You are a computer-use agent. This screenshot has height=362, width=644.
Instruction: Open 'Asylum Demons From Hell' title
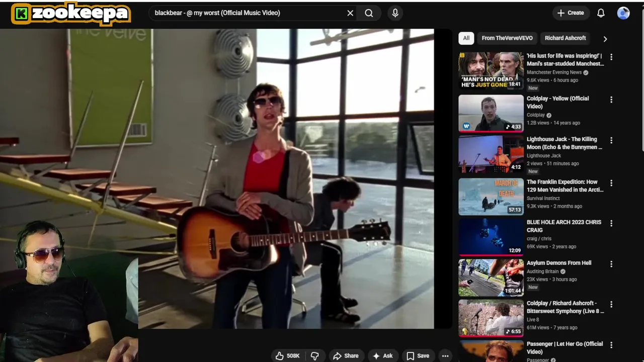(559, 263)
